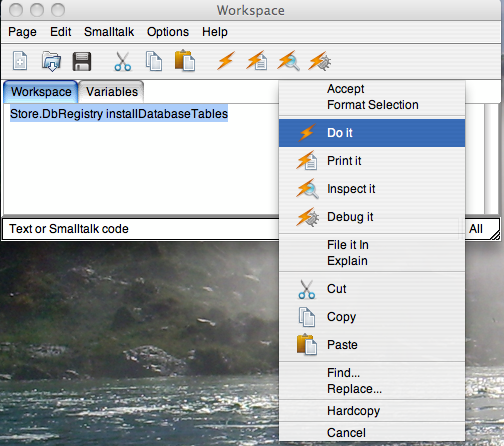Viewport: 504px width, 446px height.
Task: Click the Paste clipboard icon in the toolbar
Action: (185, 61)
